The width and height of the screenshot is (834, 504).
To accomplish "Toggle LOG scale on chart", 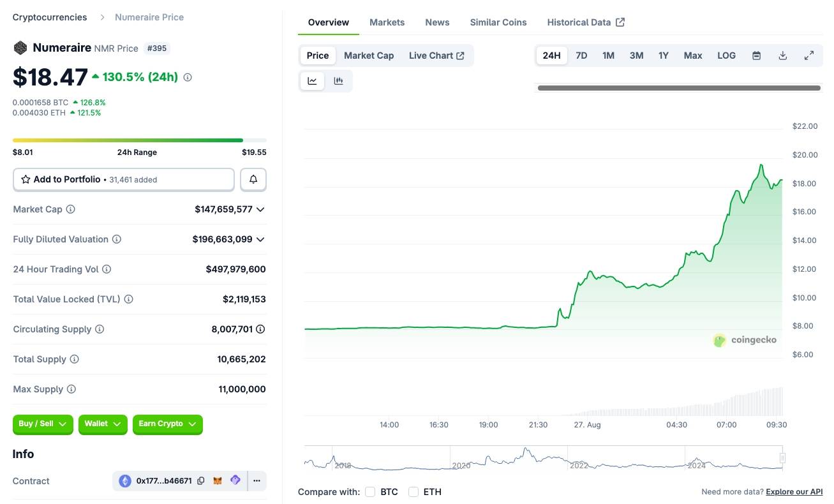I will 726,56.
